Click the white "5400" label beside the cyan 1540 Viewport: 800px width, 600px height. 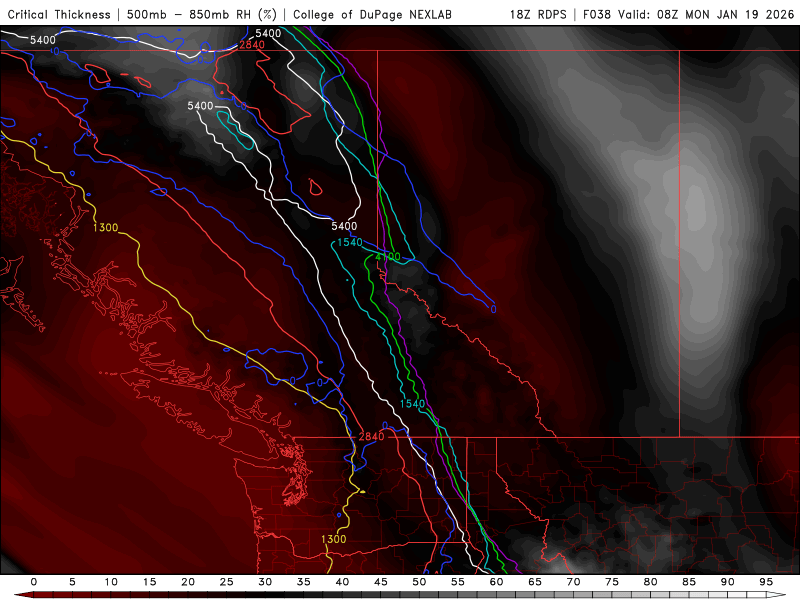tap(344, 226)
